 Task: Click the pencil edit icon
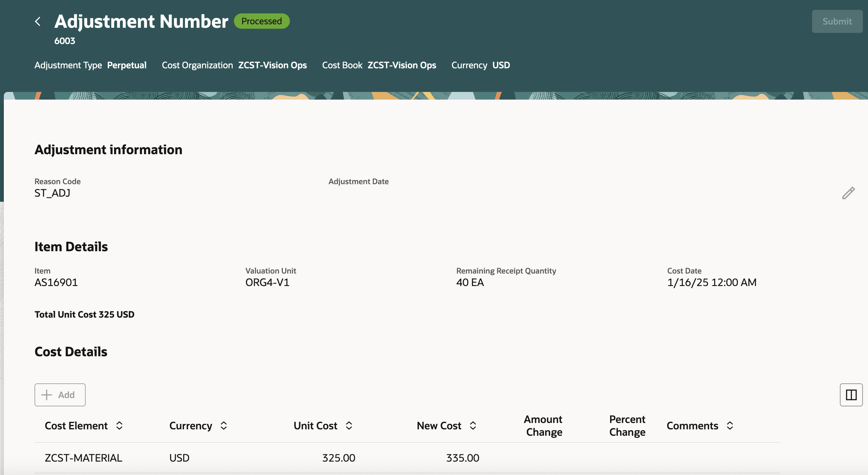click(848, 193)
